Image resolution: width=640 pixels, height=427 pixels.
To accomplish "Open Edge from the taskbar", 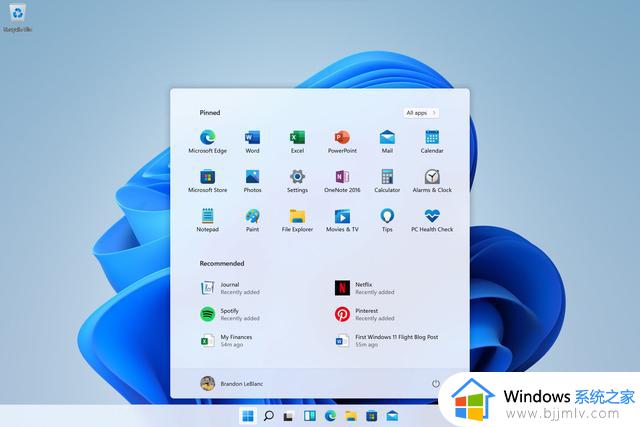I will [x=330, y=416].
